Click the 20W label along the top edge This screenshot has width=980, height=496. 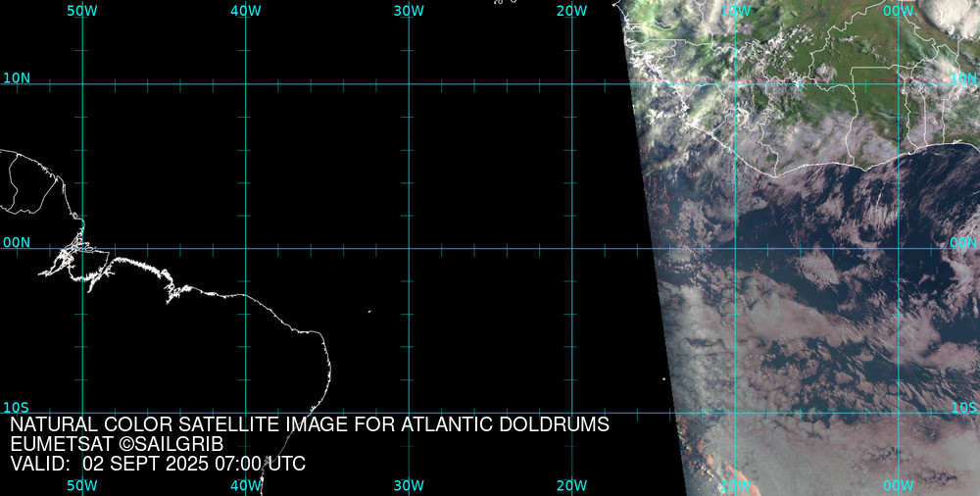tap(572, 11)
